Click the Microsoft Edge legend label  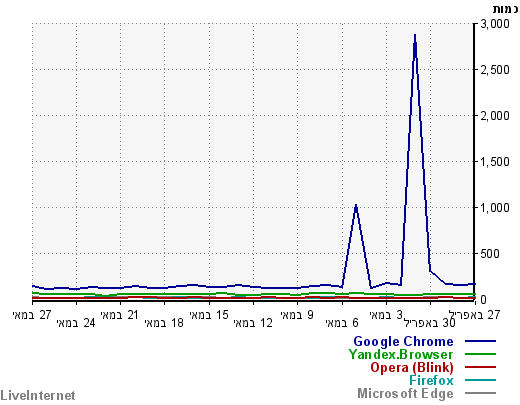tap(405, 393)
